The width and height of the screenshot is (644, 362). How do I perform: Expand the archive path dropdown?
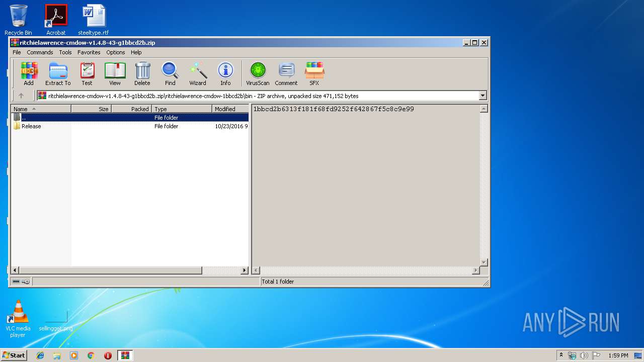coord(483,96)
